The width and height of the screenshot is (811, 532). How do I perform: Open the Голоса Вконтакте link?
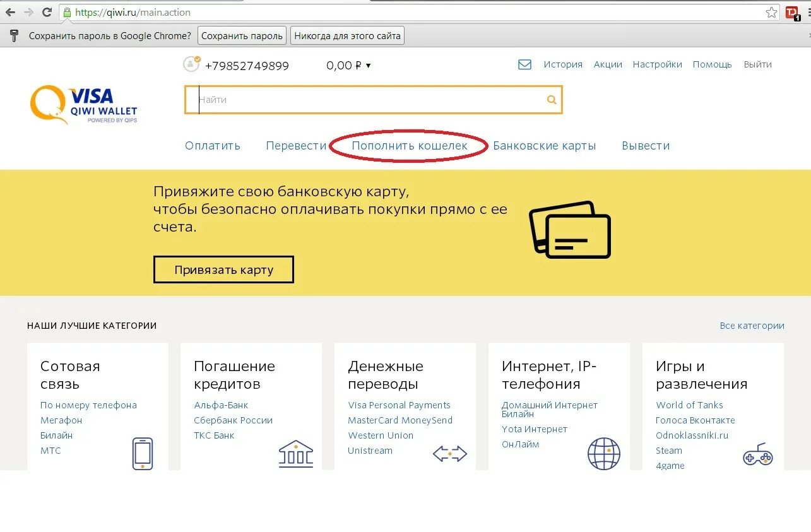click(x=696, y=420)
